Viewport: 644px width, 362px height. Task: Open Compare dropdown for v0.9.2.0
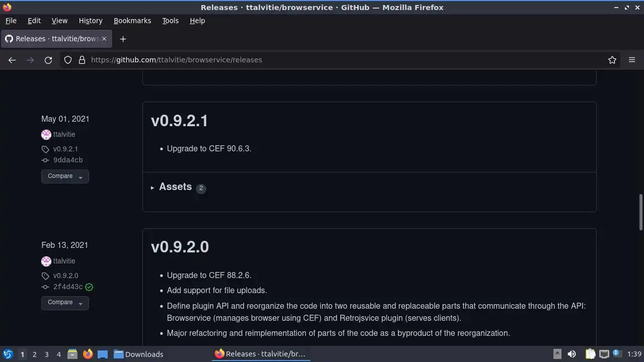pyautogui.click(x=65, y=303)
